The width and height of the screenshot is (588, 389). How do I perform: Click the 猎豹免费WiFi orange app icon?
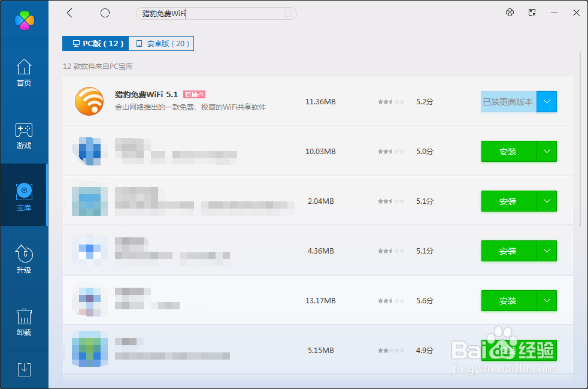click(x=89, y=101)
